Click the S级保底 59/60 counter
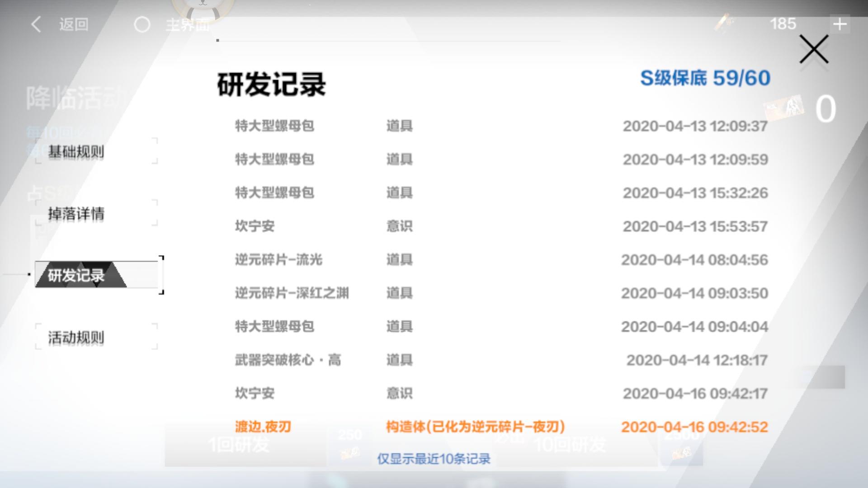Image resolution: width=868 pixels, height=488 pixels. [705, 78]
